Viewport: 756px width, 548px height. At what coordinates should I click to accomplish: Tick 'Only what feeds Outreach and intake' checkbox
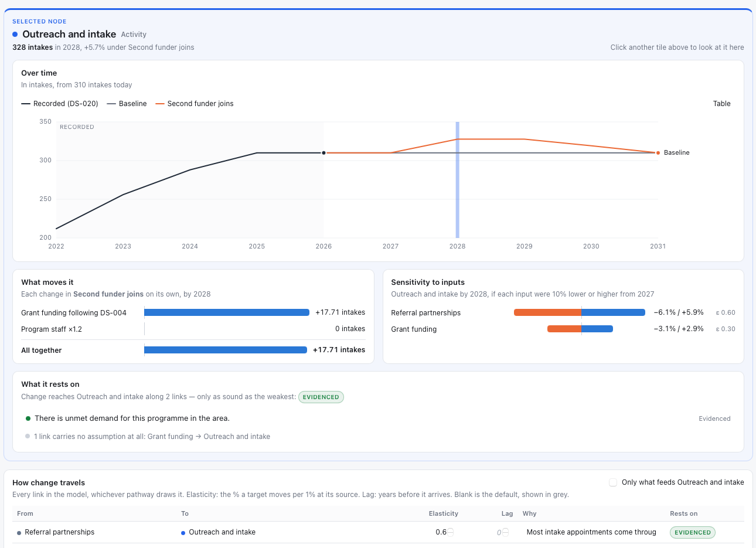pos(613,482)
